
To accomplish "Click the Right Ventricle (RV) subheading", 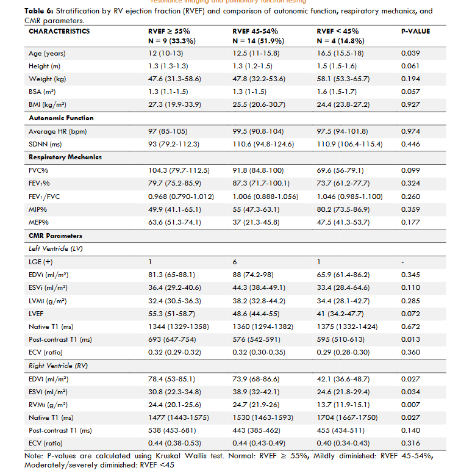I will (60, 366).
